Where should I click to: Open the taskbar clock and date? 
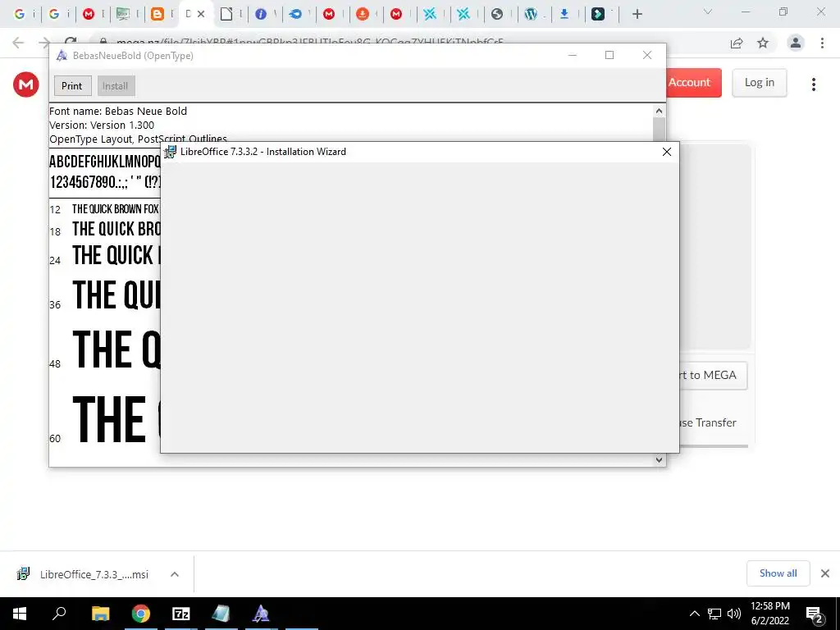click(x=769, y=614)
